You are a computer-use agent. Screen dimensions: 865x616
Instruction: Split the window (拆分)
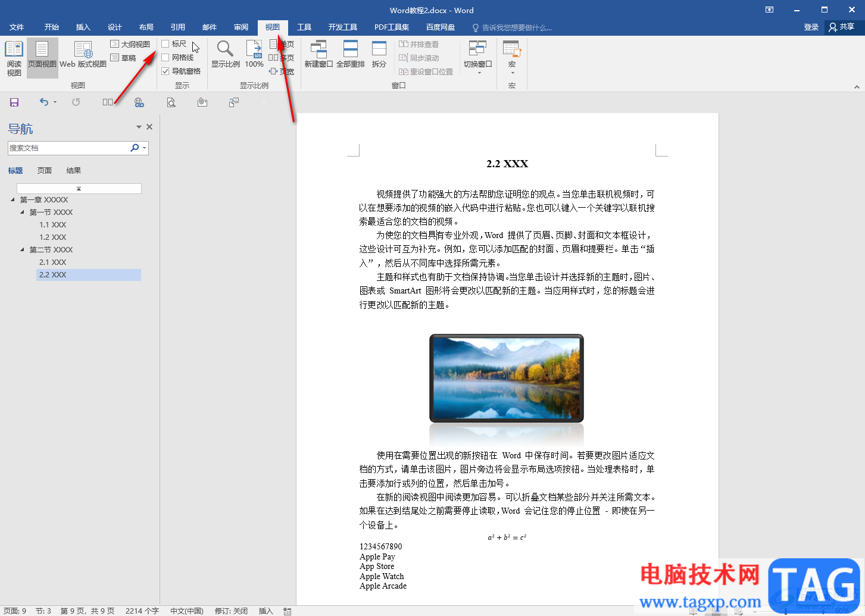[x=379, y=54]
